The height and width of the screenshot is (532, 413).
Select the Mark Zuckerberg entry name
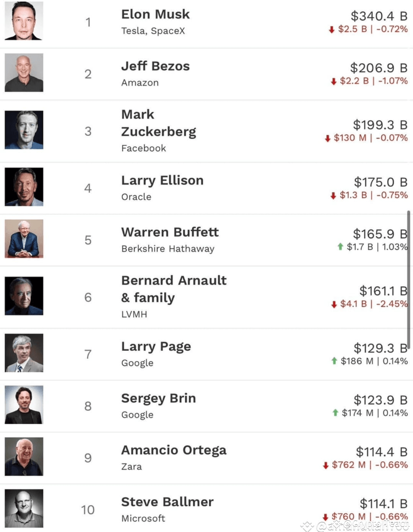[x=159, y=123]
